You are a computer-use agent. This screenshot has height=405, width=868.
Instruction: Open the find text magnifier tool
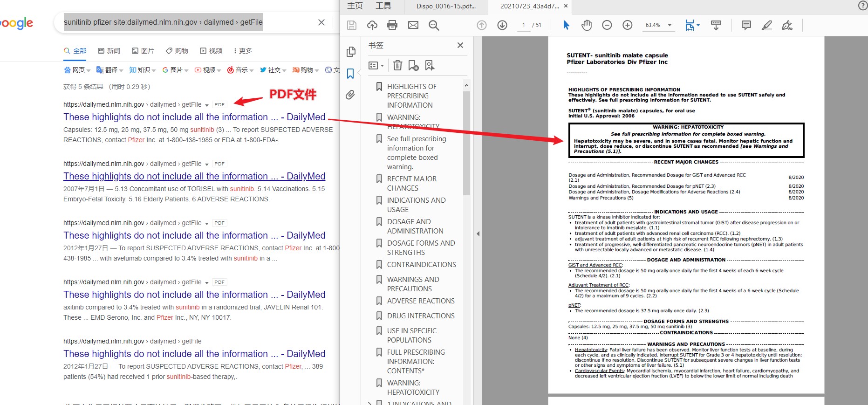(434, 25)
